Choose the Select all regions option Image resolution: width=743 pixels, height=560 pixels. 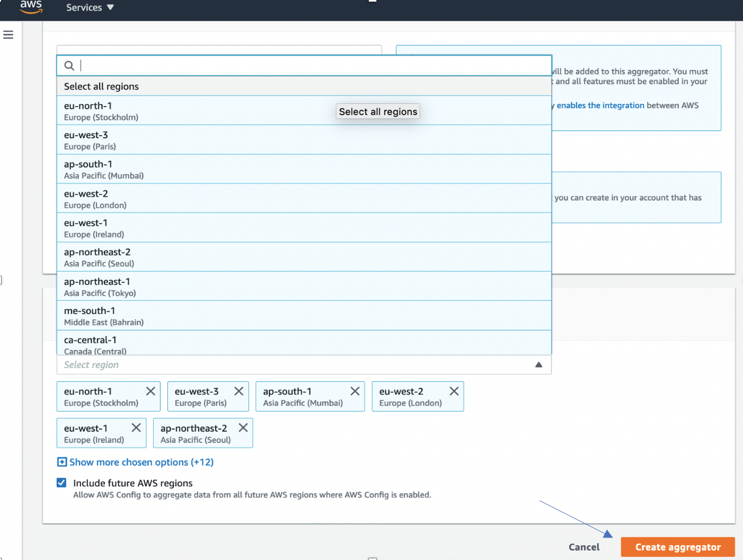102,86
